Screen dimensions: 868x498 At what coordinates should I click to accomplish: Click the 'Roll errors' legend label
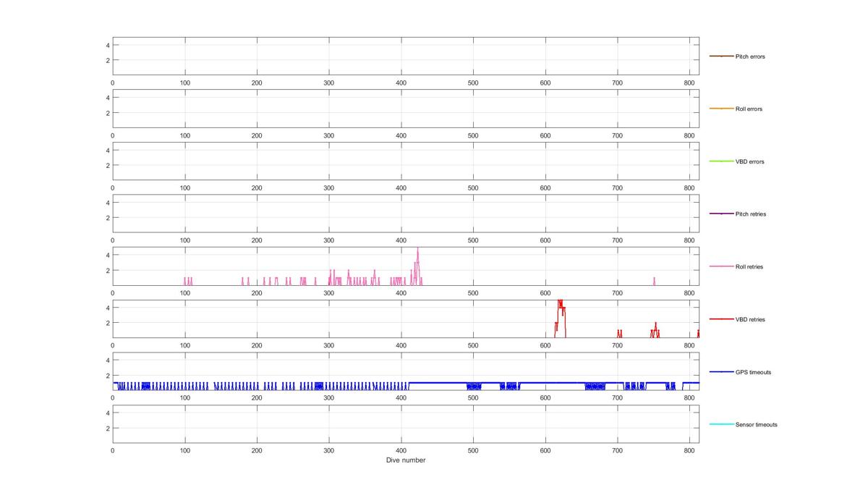coord(749,109)
